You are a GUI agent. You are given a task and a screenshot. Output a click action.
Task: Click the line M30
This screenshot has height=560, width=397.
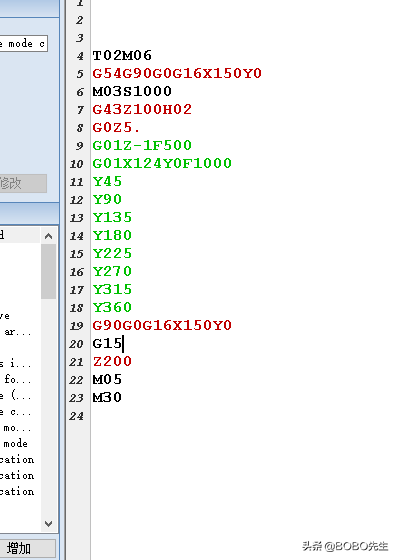pyautogui.click(x=107, y=398)
